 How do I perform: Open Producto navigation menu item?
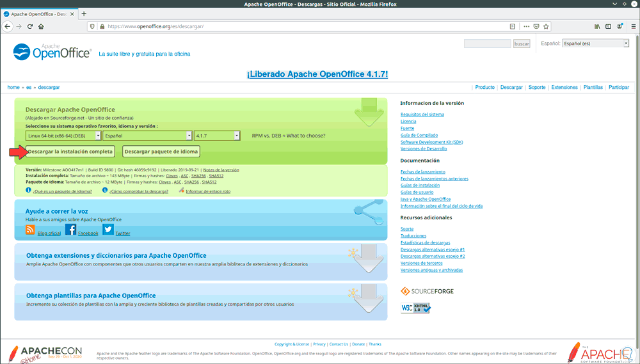[x=484, y=88]
